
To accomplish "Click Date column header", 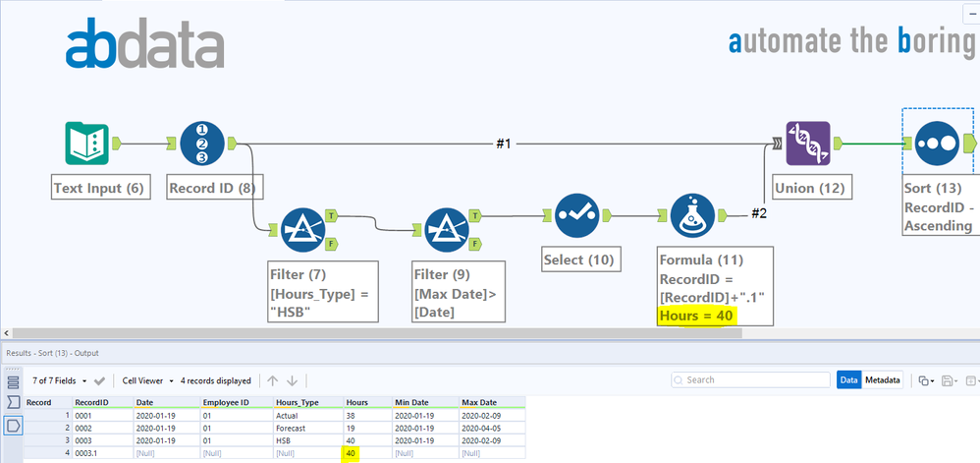I will point(167,402).
